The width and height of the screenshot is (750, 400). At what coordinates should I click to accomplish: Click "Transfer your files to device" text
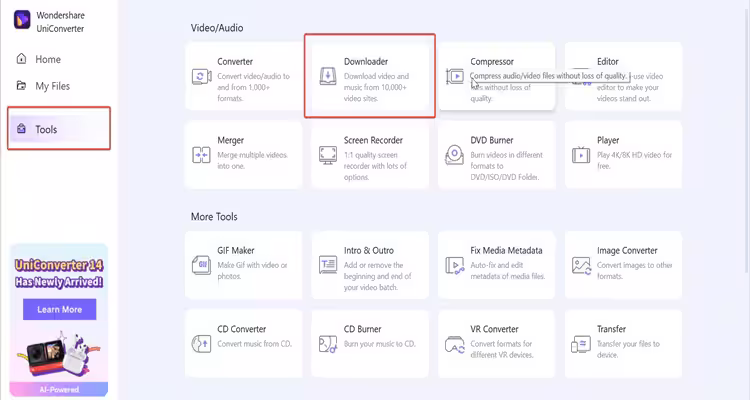click(628, 349)
